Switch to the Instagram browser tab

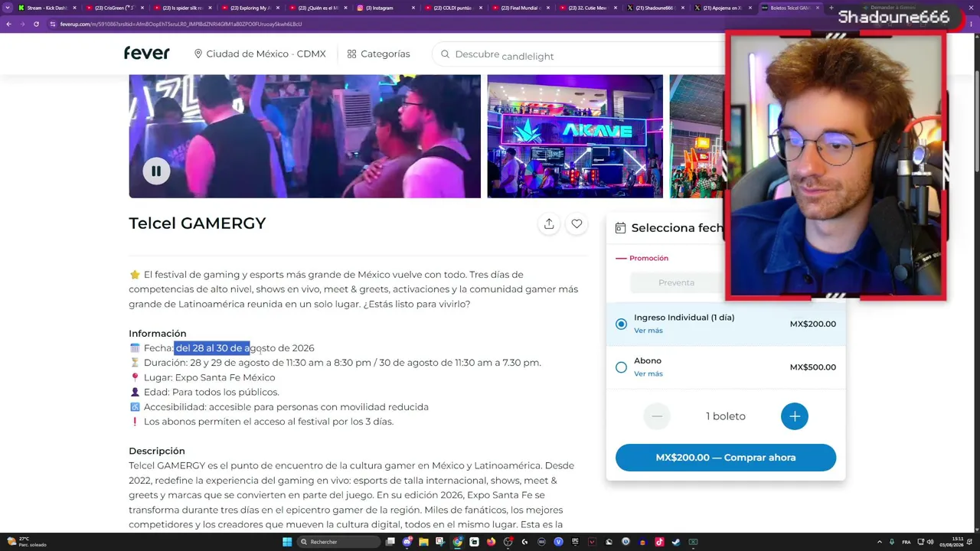point(386,8)
